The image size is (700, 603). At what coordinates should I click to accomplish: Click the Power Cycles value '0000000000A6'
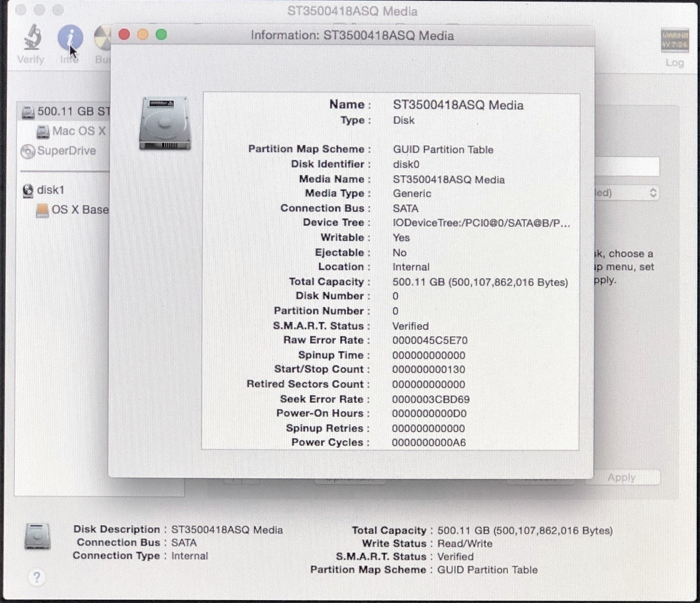click(429, 443)
